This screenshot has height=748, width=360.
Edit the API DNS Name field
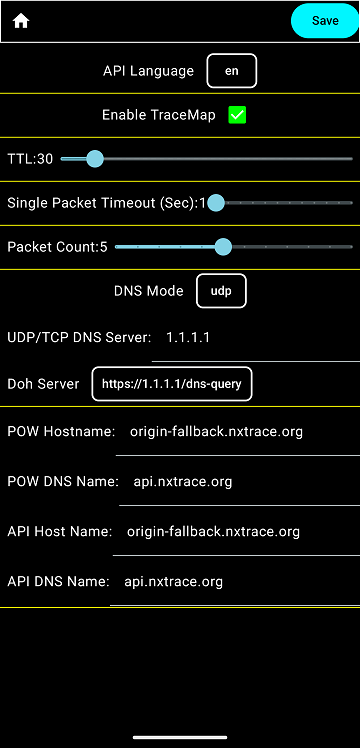point(235,583)
